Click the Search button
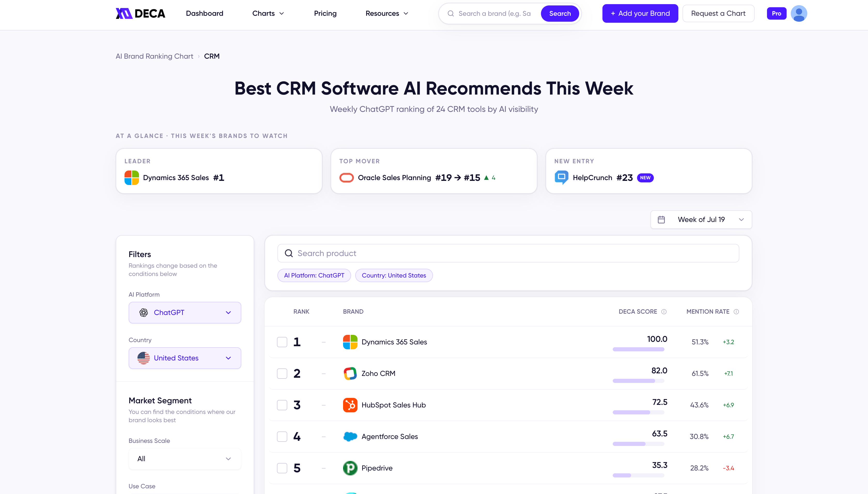The image size is (868, 494). tap(560, 14)
